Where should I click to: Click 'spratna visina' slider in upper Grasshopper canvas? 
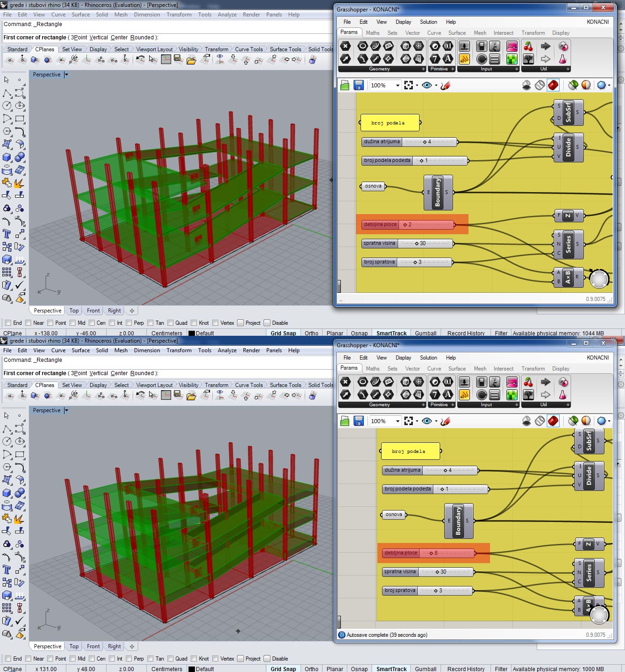407,243
